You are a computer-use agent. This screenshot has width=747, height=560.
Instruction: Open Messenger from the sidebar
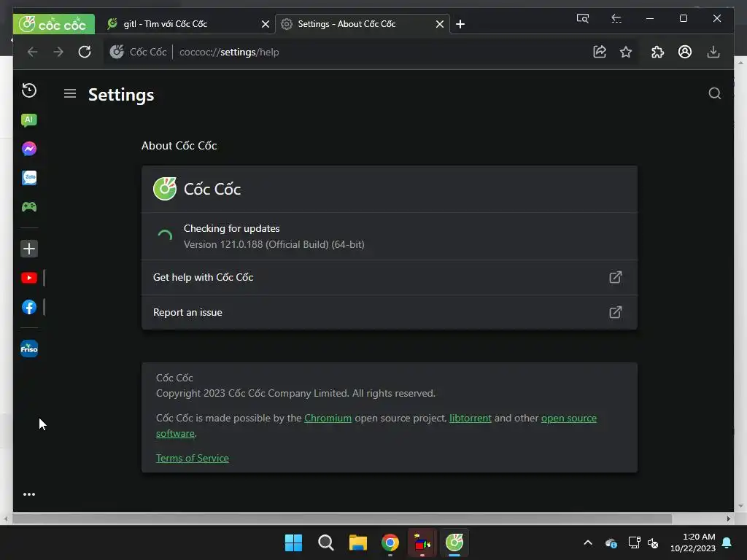tap(29, 149)
